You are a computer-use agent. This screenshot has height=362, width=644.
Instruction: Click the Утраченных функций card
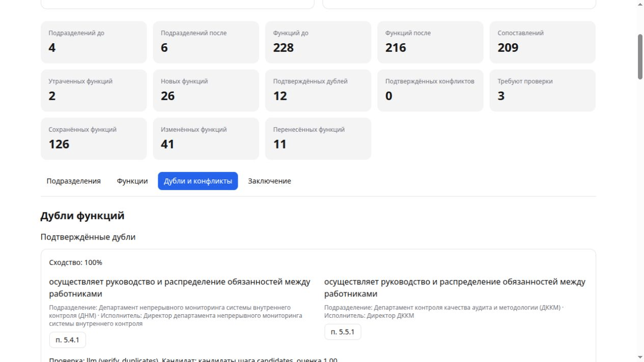(x=94, y=90)
